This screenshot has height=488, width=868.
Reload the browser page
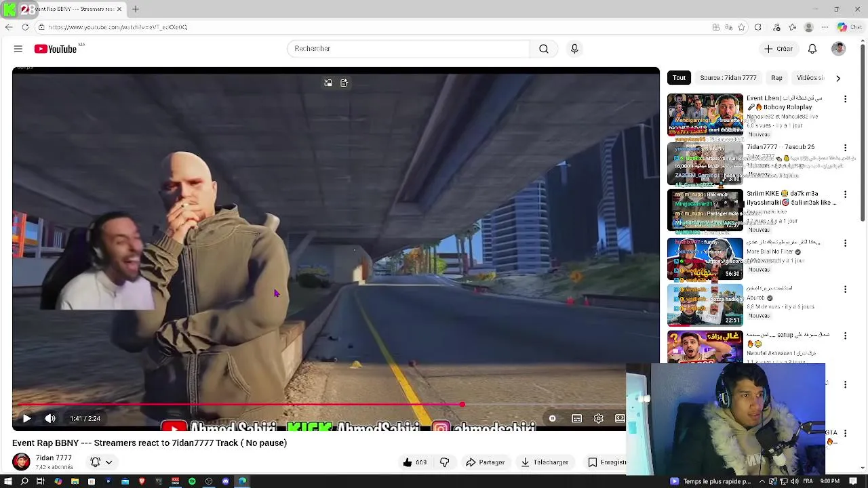(25, 27)
